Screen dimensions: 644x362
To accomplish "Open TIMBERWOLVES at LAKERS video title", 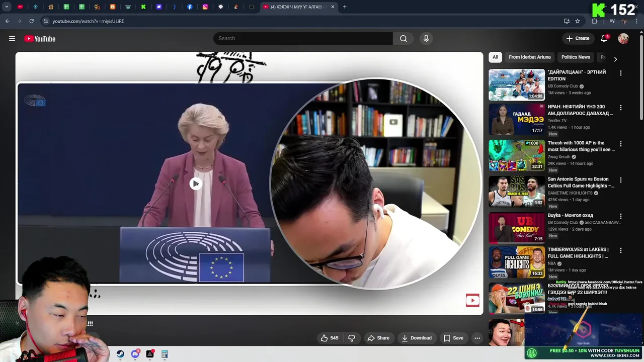I will tap(578, 253).
